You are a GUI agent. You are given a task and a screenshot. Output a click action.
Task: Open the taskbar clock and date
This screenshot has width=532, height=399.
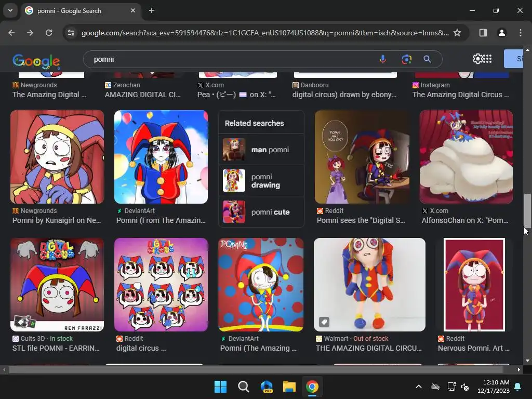494,387
